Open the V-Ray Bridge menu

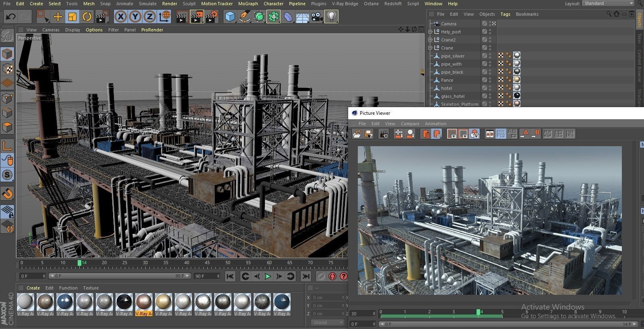click(x=345, y=4)
